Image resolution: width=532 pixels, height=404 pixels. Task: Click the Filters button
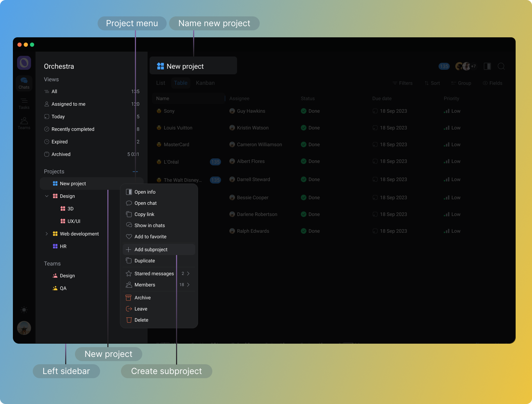click(402, 83)
